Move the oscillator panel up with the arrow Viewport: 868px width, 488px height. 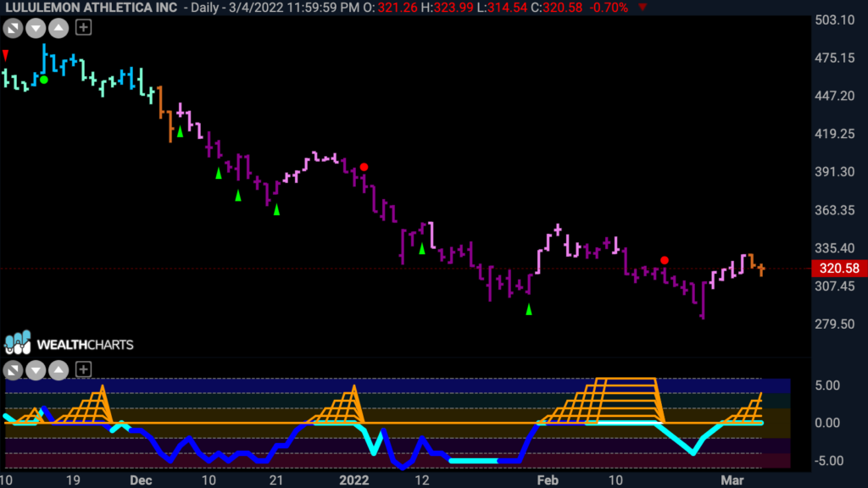tap(58, 369)
